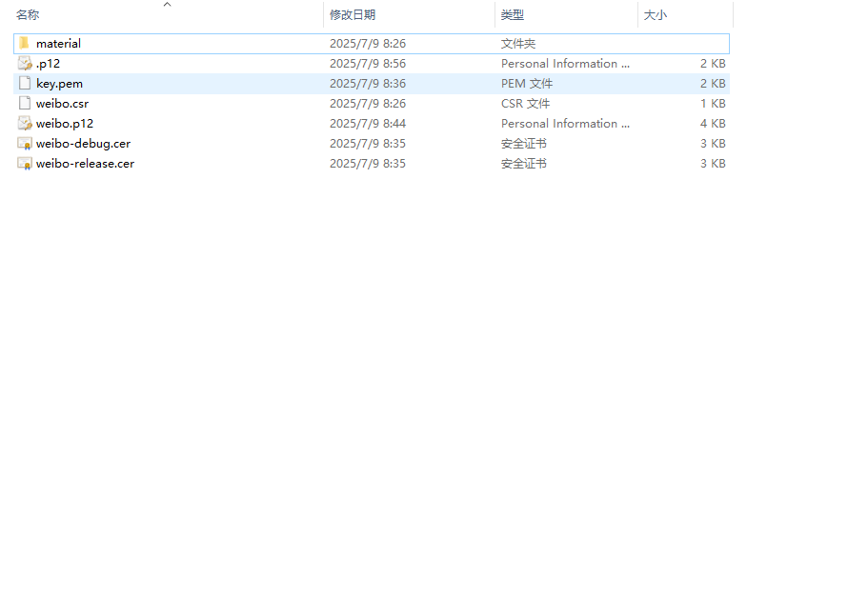
Task: Click the 安全证书 type of weibo-debug.cer
Action: [524, 144]
